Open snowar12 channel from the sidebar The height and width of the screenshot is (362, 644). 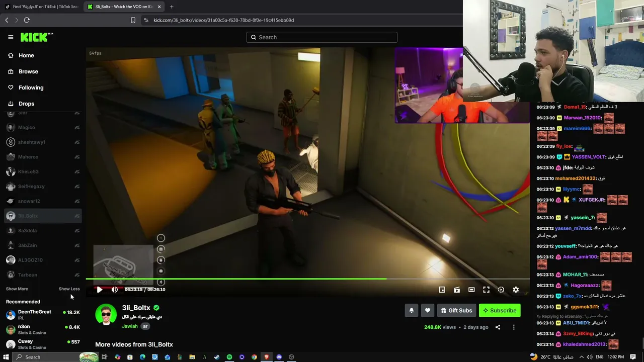pos(43,201)
